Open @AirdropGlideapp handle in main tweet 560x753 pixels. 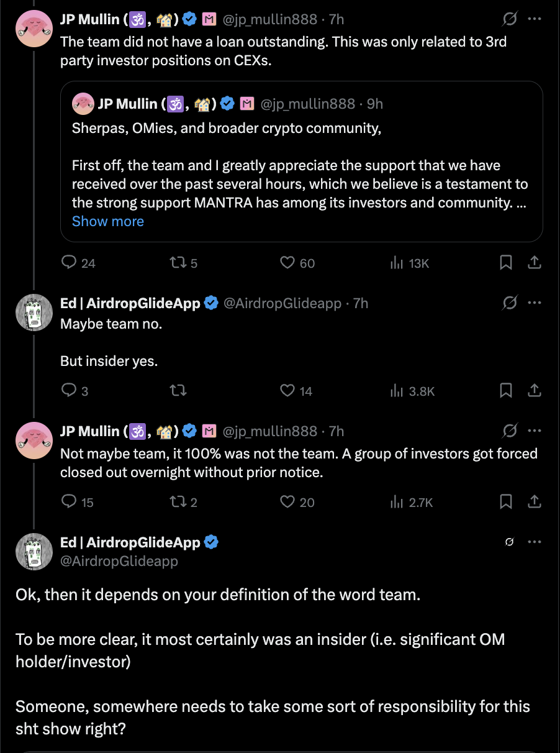(119, 561)
